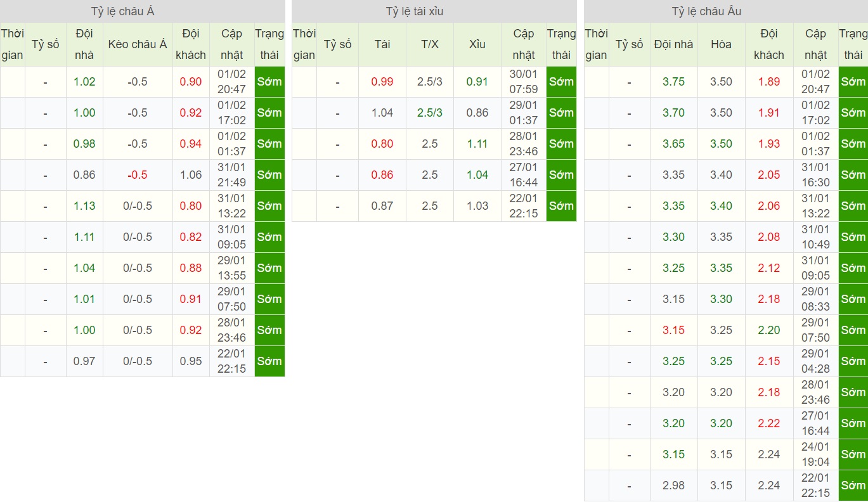Click 'Sớm' status in over/under 28/01 23:46 row
Screen dimensions: 868x502
[x=561, y=144]
